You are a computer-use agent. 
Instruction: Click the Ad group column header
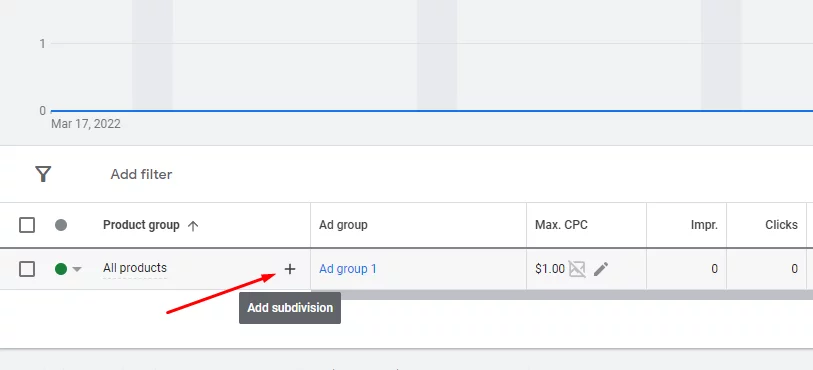tap(343, 225)
